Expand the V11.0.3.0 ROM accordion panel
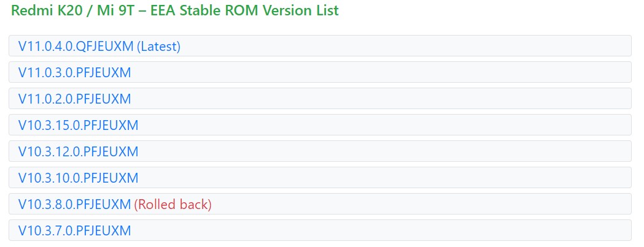This screenshot has width=644, height=247. [x=320, y=72]
